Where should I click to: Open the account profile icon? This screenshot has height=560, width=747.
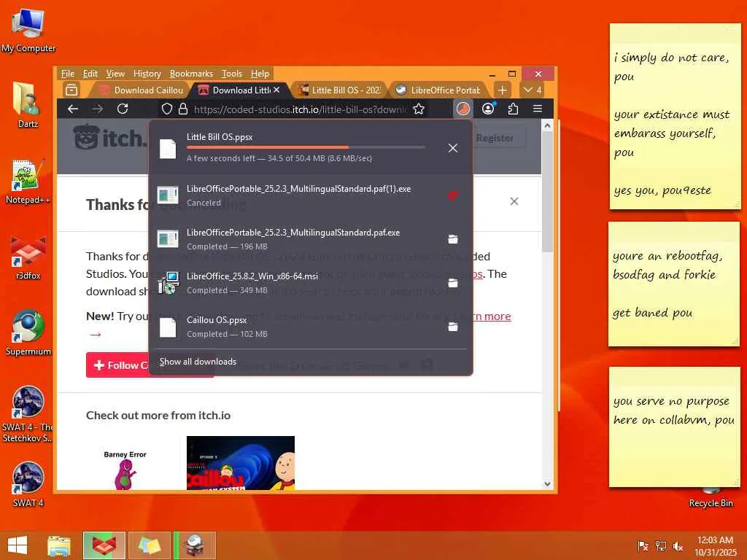[488, 109]
